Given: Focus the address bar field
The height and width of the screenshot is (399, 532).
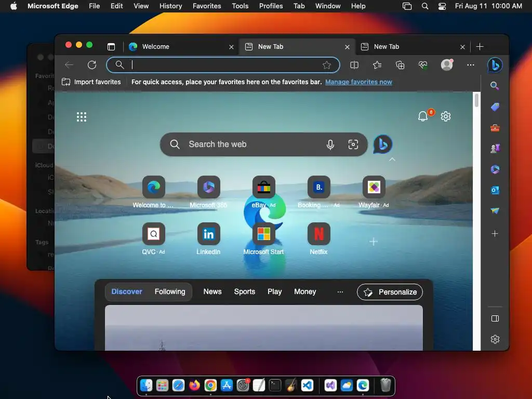Looking at the screenshot, I should tap(223, 65).
